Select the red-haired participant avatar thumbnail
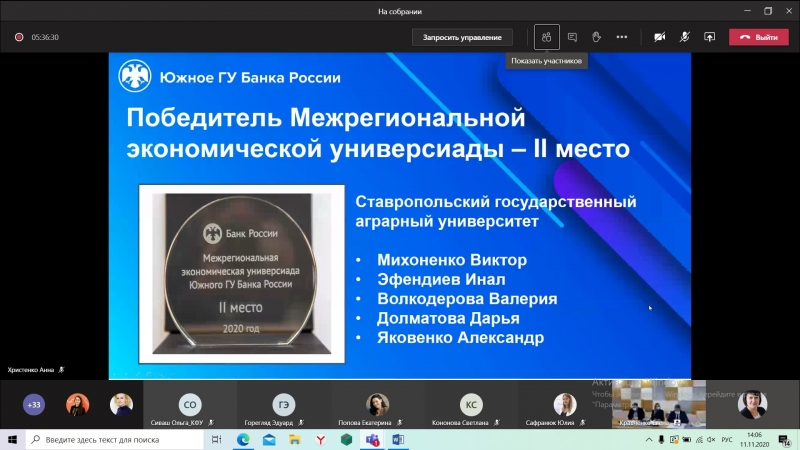The image size is (800, 450). pyautogui.click(x=78, y=405)
